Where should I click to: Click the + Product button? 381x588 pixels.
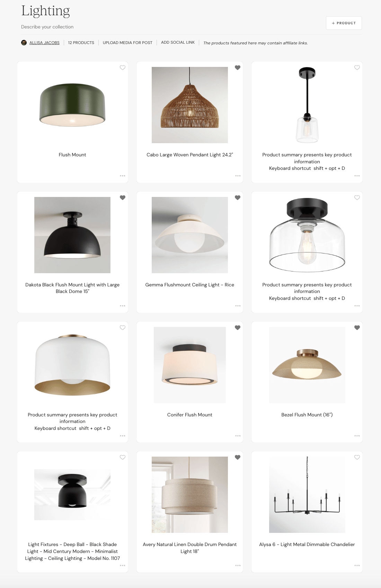pyautogui.click(x=344, y=23)
